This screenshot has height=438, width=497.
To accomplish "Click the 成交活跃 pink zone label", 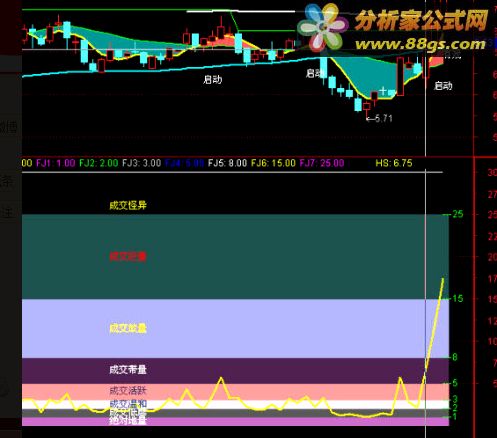I will (128, 391).
